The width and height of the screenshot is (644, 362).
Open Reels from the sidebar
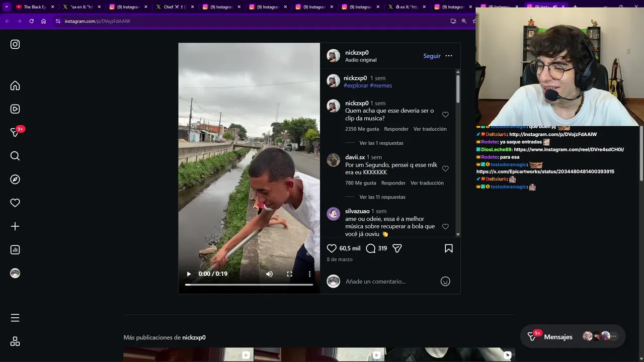click(x=15, y=109)
